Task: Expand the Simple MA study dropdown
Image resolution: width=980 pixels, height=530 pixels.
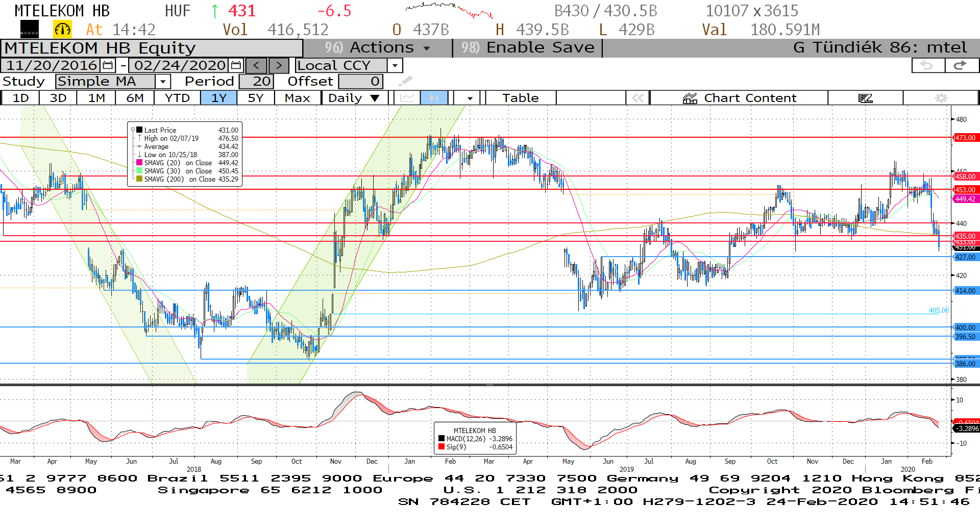Action: pos(163,82)
